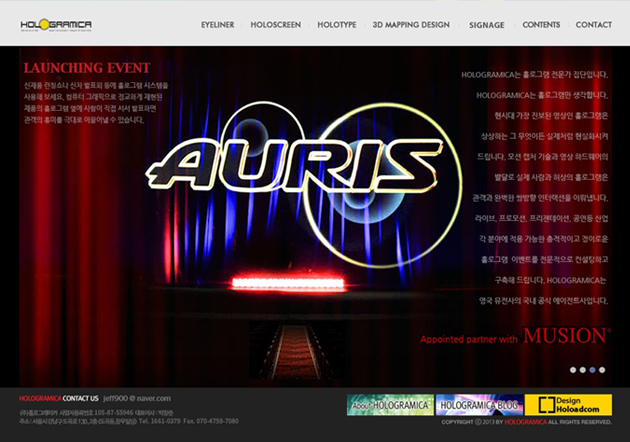Open the HOLOSCREEN menu item

click(x=276, y=25)
